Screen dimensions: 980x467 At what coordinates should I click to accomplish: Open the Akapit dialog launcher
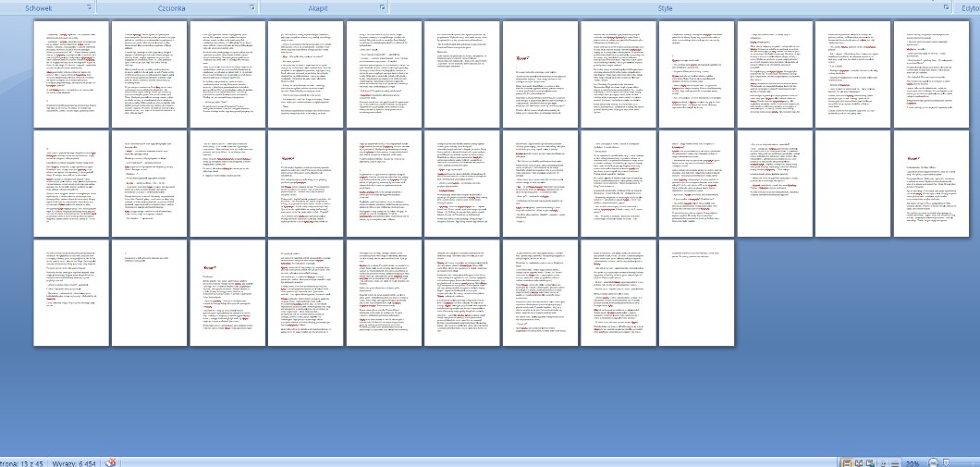[382, 6]
